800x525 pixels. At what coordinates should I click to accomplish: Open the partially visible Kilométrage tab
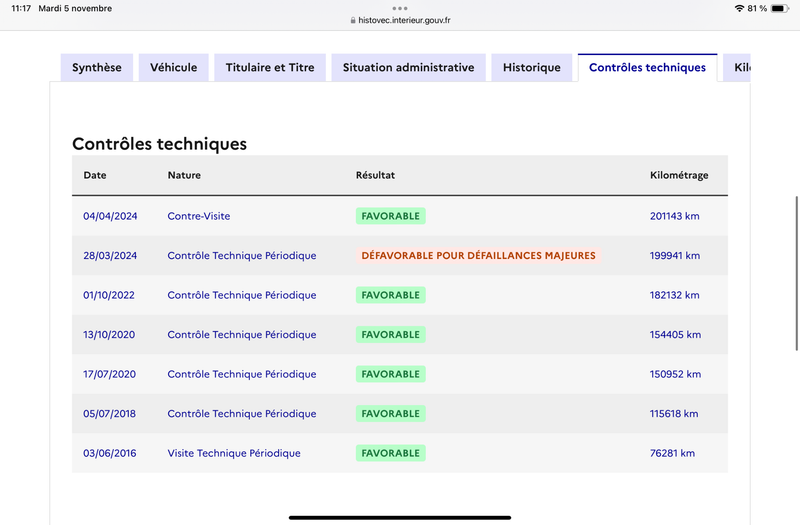tap(737, 67)
